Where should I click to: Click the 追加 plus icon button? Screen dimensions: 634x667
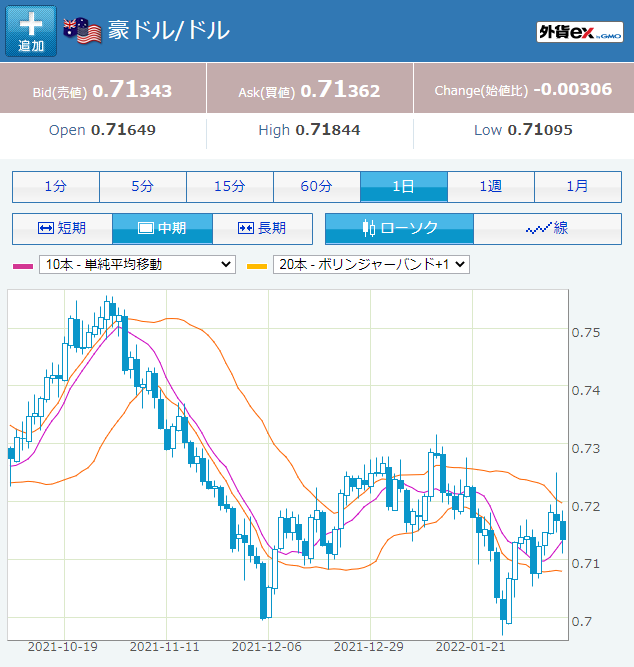[31, 31]
